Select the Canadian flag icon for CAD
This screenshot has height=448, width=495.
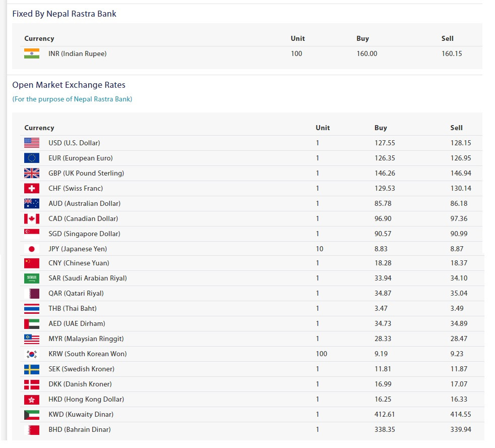click(31, 218)
